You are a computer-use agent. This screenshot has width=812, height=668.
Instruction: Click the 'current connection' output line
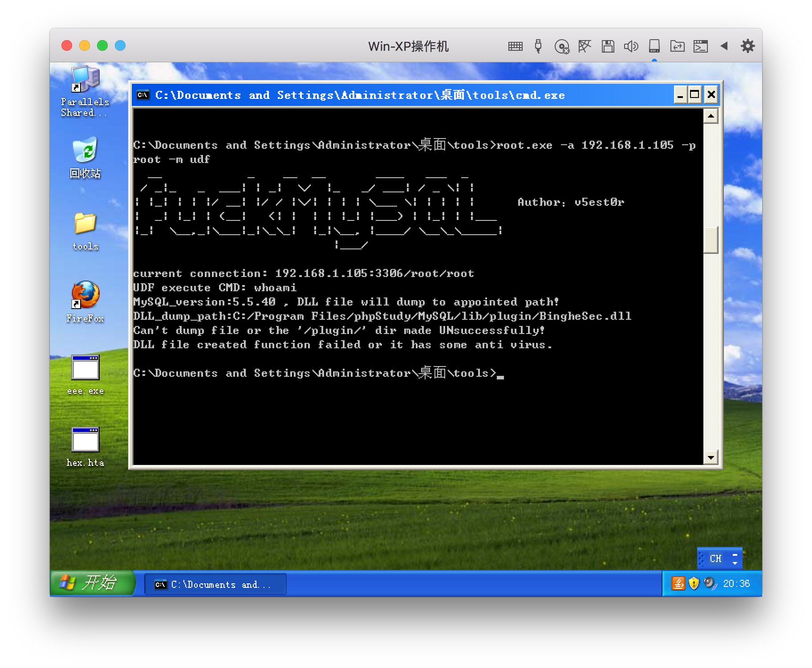click(304, 273)
